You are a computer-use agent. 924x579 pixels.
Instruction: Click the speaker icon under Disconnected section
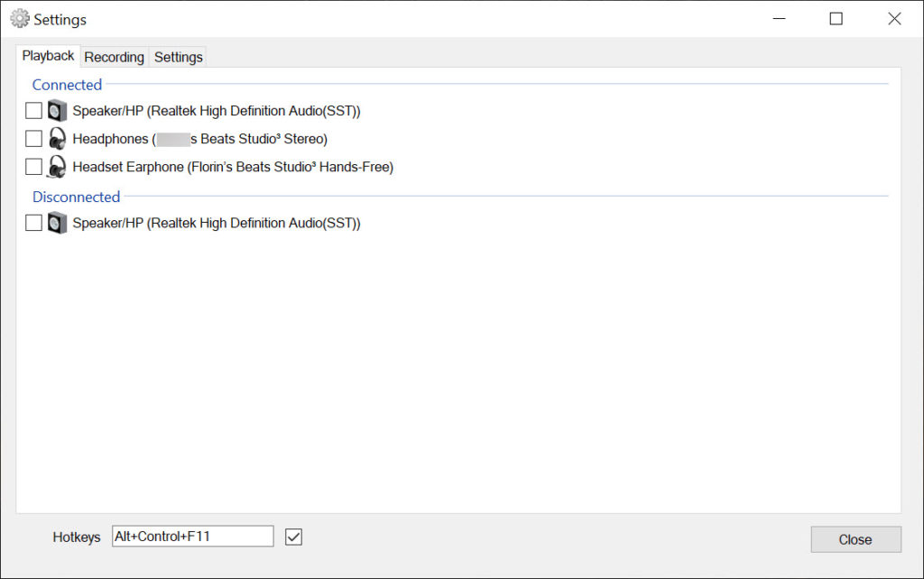58,223
